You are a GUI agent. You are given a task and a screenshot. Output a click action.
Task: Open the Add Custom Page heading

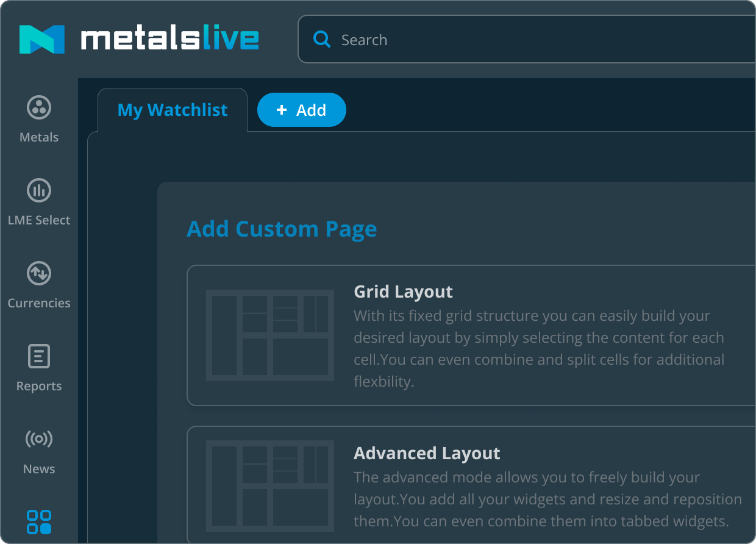(282, 229)
